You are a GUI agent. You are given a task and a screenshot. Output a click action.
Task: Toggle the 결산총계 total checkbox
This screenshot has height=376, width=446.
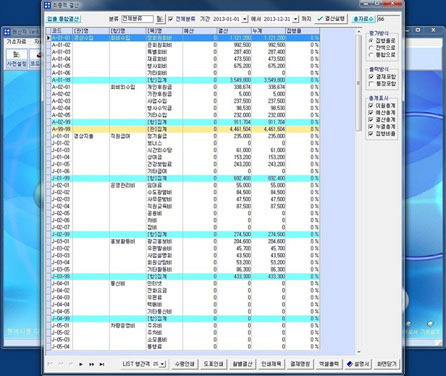[371, 119]
